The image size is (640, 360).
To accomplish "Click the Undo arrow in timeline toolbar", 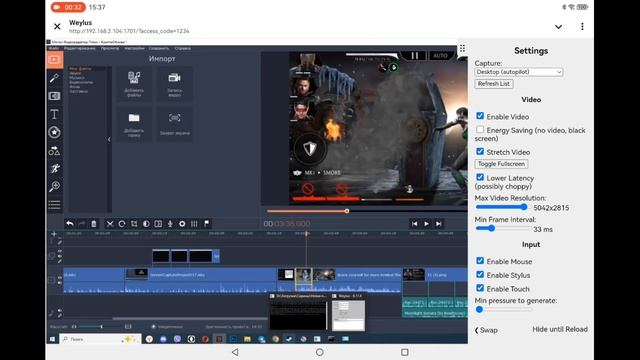I will click(x=70, y=224).
